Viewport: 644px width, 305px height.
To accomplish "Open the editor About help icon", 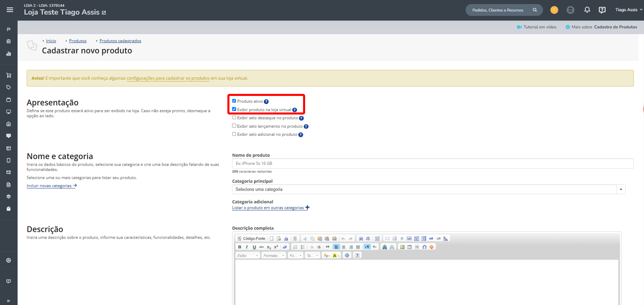I will 357,255.
